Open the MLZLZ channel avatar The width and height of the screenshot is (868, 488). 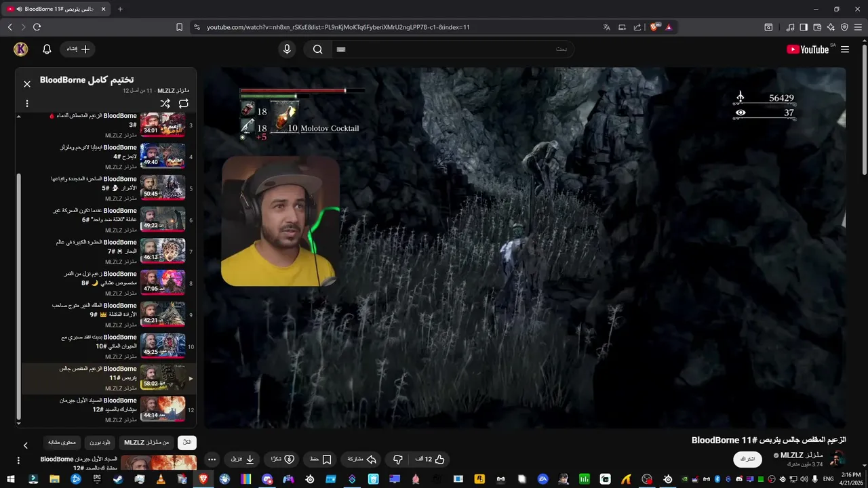click(x=837, y=458)
